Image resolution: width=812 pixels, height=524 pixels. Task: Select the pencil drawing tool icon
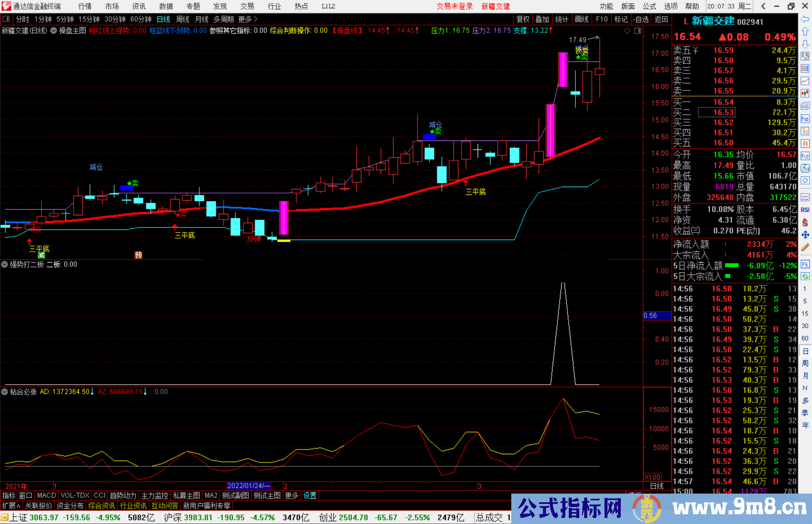(805, 247)
